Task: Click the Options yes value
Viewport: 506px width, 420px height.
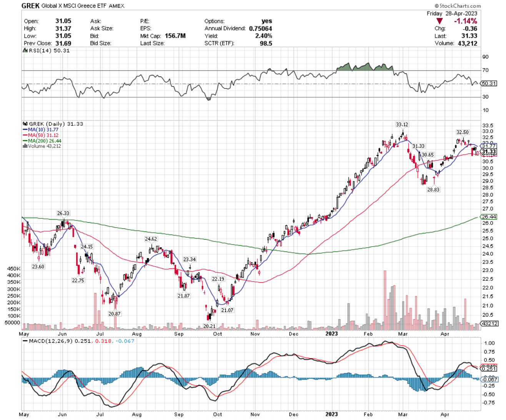Action: 266,21
